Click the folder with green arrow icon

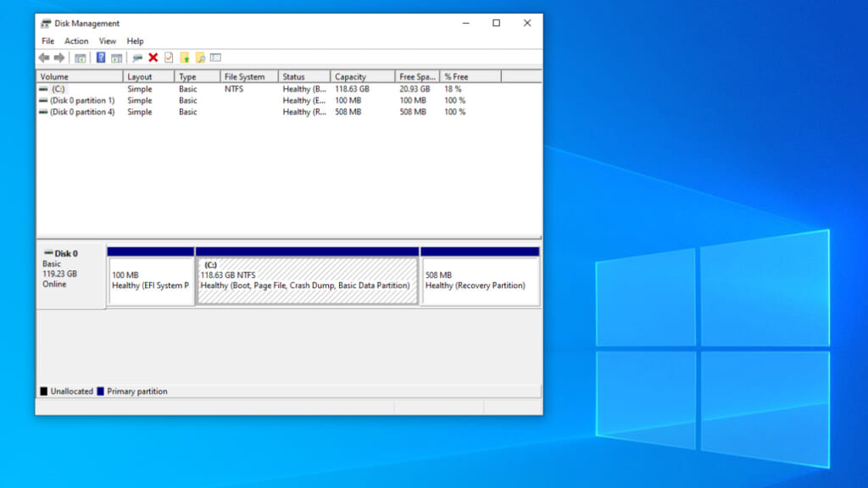[x=185, y=58]
